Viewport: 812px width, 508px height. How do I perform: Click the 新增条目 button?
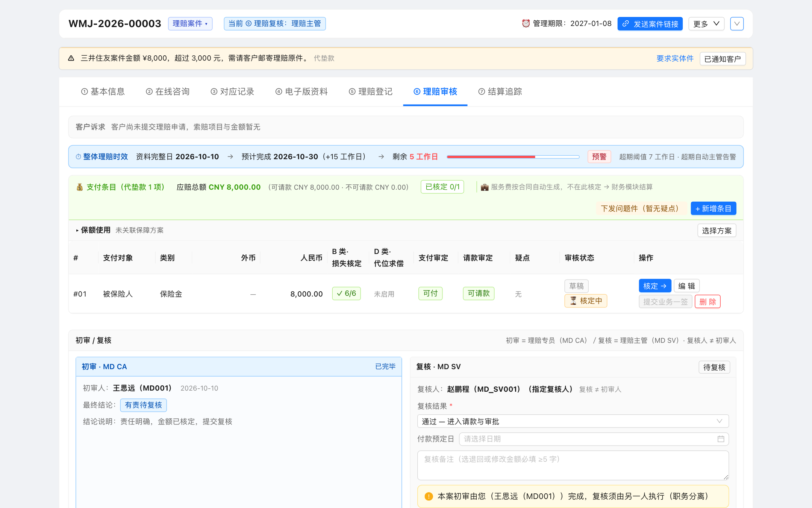(x=714, y=208)
